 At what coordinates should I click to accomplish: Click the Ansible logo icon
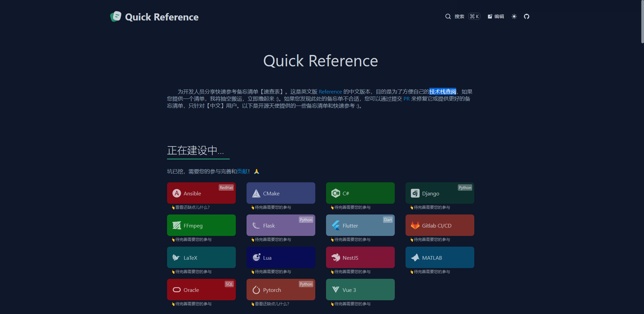(177, 193)
